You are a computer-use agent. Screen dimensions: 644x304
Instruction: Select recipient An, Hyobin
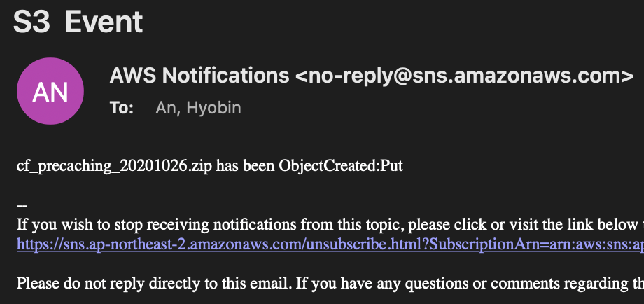[x=198, y=108]
